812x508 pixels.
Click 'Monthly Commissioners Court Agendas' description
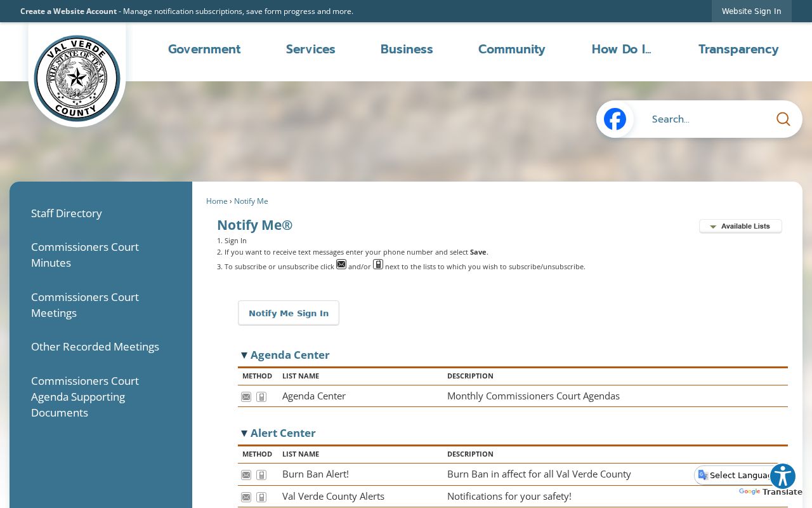(534, 396)
